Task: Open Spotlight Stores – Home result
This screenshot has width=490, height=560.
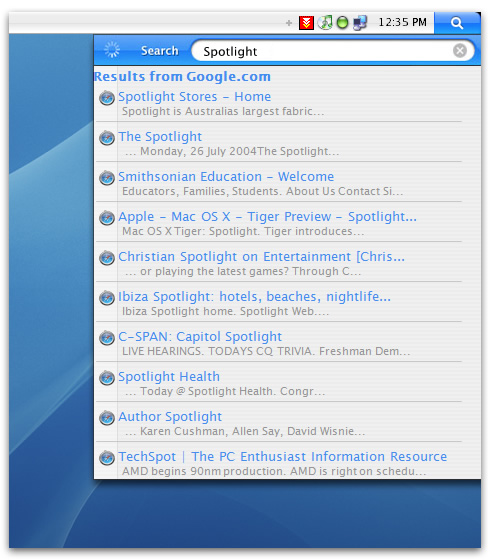Action: coord(194,97)
